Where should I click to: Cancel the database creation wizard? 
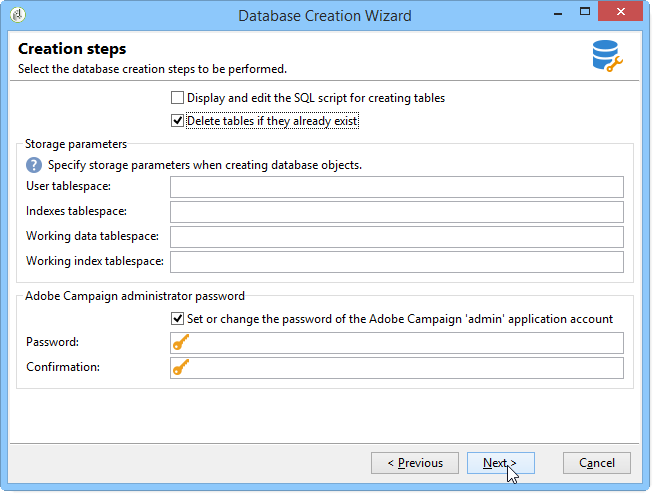[x=596, y=463]
